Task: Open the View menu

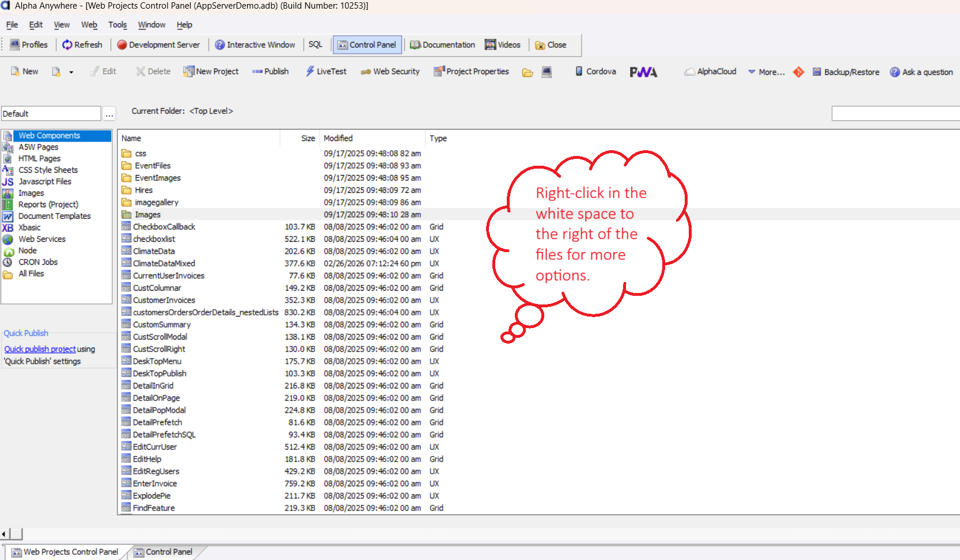Action: [x=62, y=25]
